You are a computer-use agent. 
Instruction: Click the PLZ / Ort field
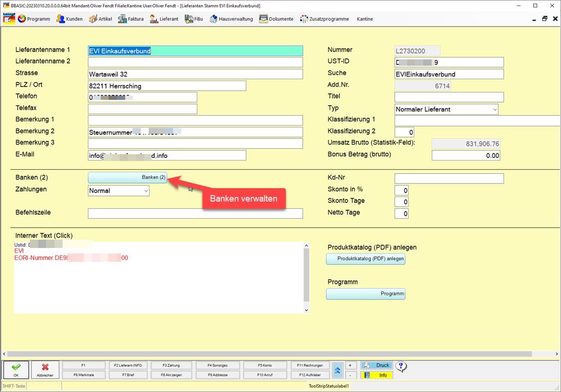pos(167,86)
